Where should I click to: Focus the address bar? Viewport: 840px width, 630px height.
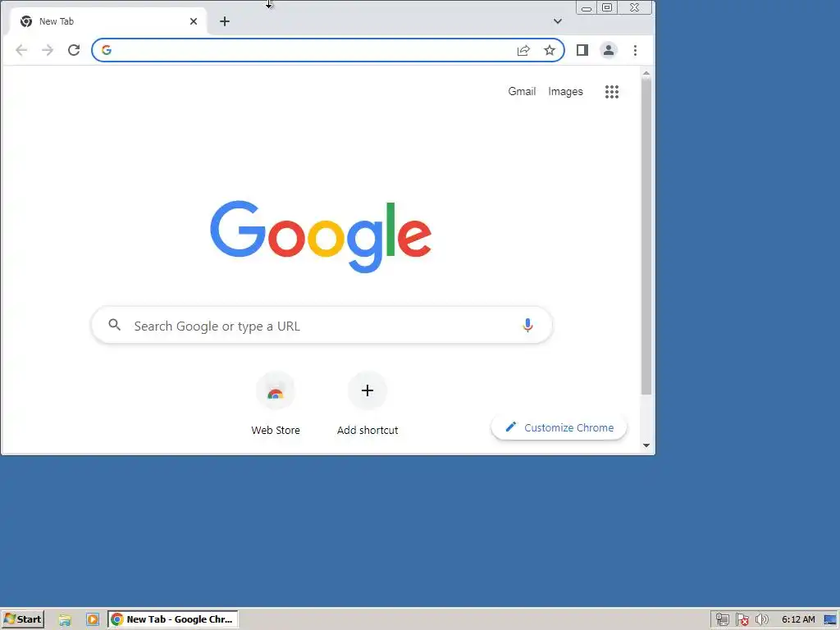click(x=328, y=50)
